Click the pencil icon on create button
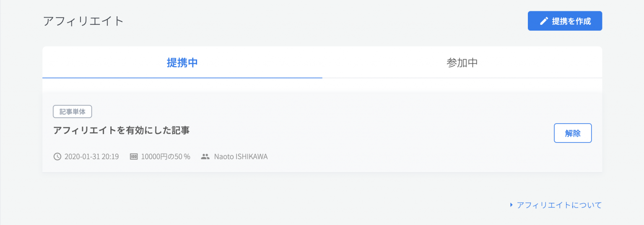Image resolution: width=644 pixels, height=225 pixels. click(544, 21)
